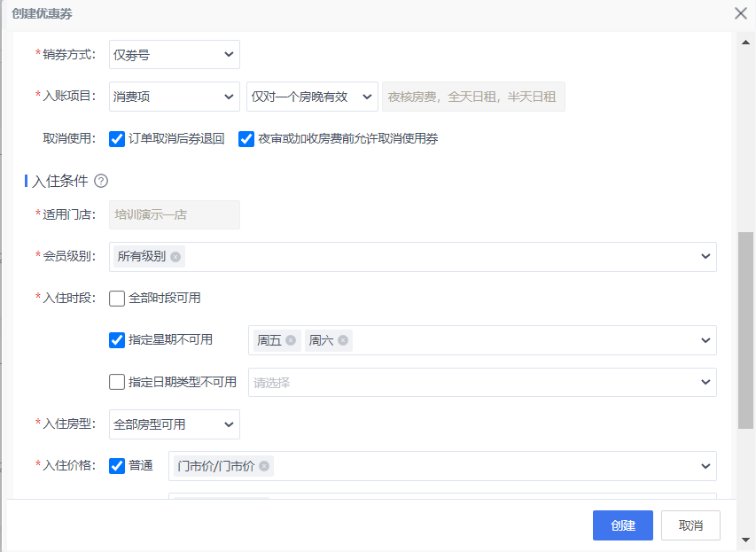The height and width of the screenshot is (552, 756).
Task: Uncheck 指定星期不可用 checkbox
Action: 117,340
